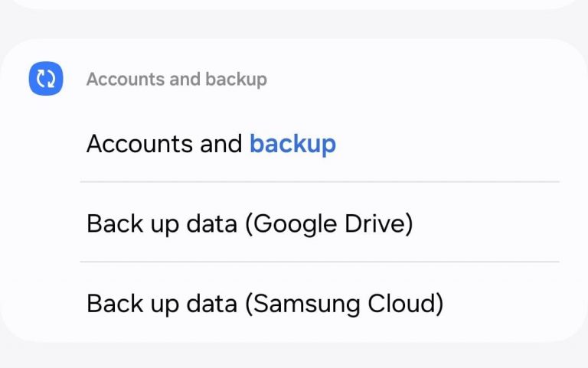
Task: Click the gray gap between the two cards
Action: pos(294,24)
